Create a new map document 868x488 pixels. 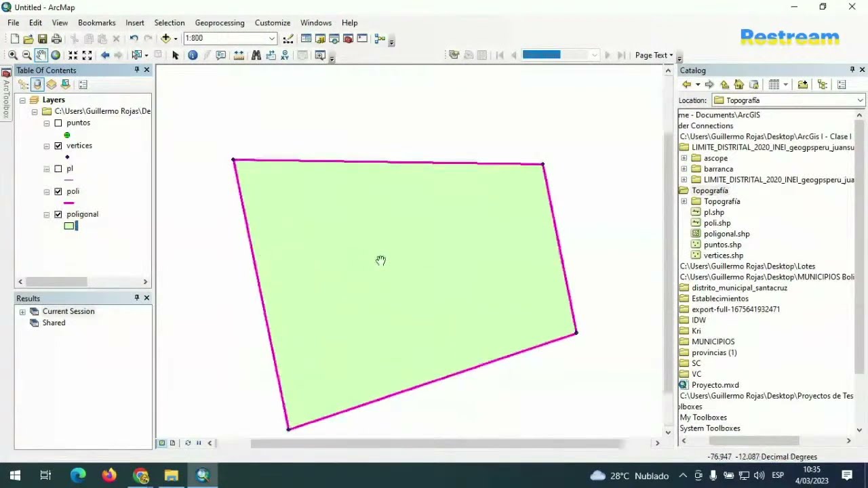point(14,39)
